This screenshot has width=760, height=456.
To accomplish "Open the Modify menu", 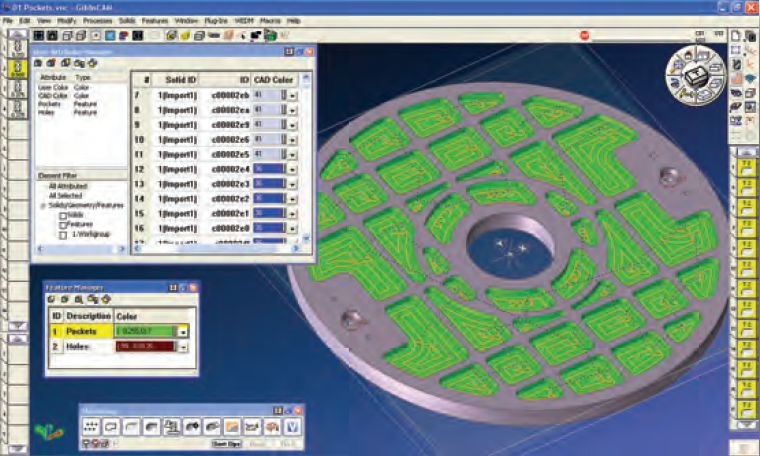I will pyautogui.click(x=66, y=21).
